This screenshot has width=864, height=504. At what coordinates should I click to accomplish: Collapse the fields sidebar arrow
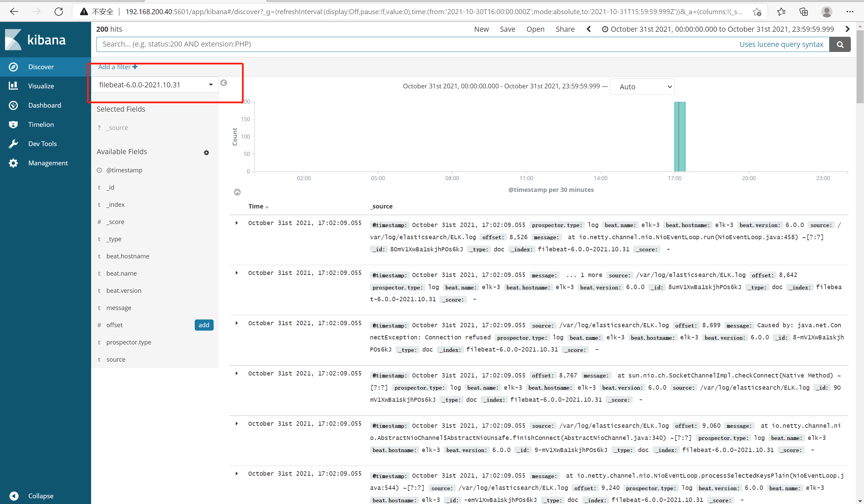(223, 83)
